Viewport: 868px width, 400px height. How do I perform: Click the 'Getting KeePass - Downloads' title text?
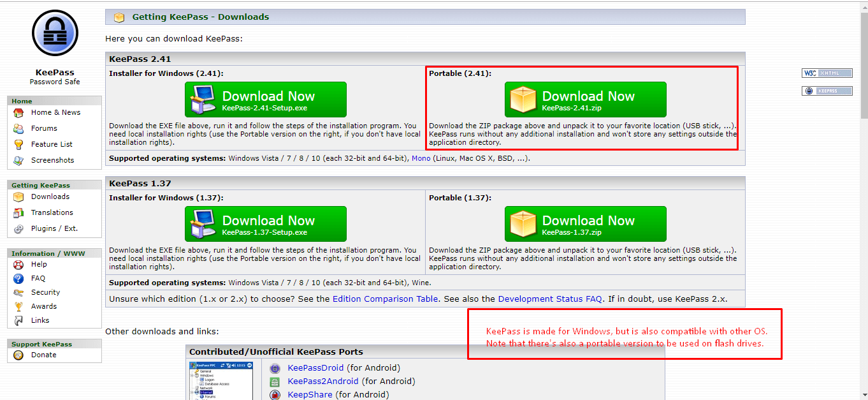[201, 17]
